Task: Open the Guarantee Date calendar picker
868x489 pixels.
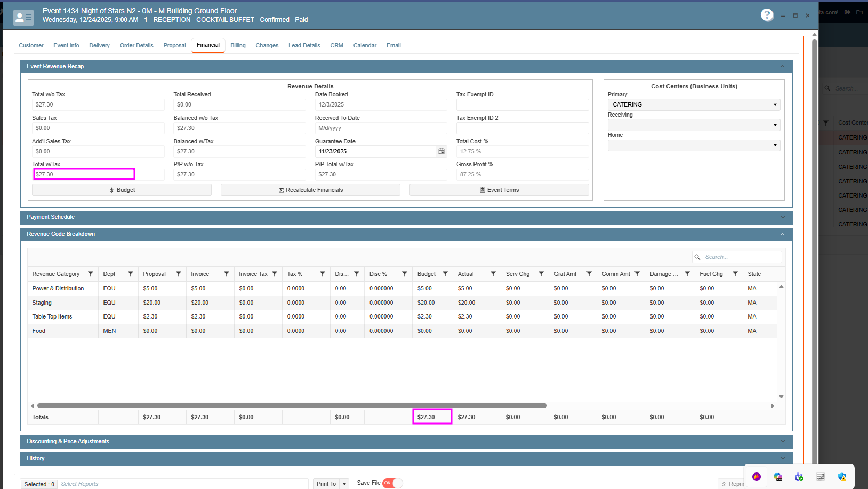Action: click(441, 151)
